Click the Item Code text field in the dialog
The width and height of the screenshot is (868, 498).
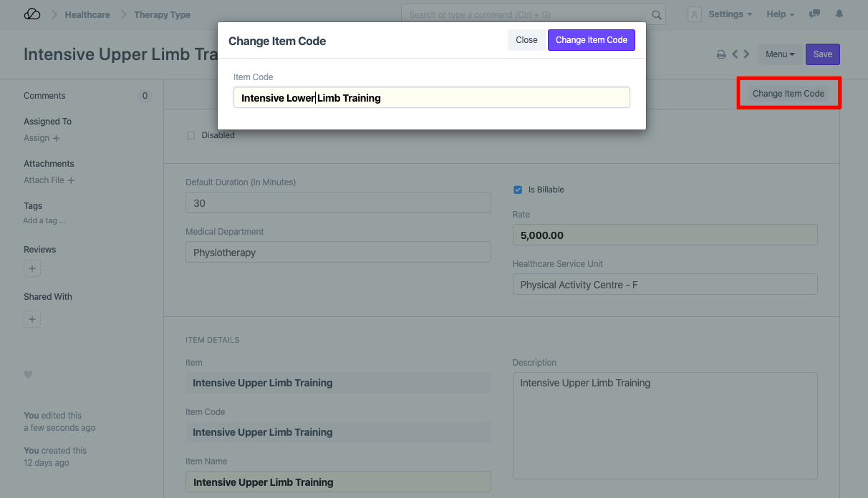click(431, 98)
